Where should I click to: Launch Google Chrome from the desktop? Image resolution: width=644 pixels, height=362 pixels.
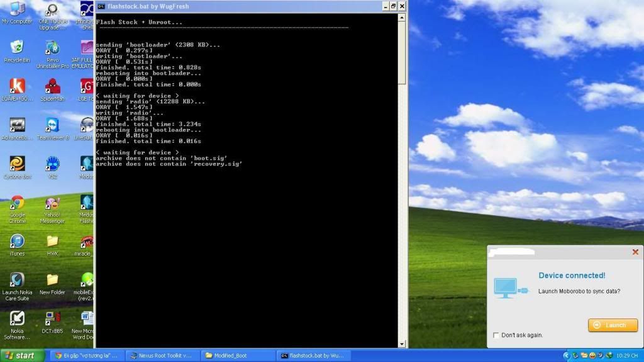pyautogui.click(x=17, y=210)
